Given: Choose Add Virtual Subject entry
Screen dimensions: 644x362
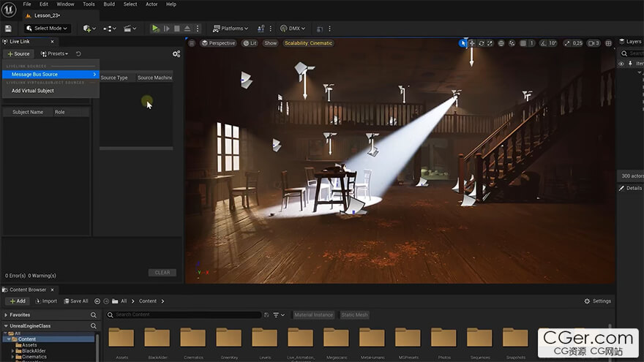Looking at the screenshot, I should coord(33,91).
